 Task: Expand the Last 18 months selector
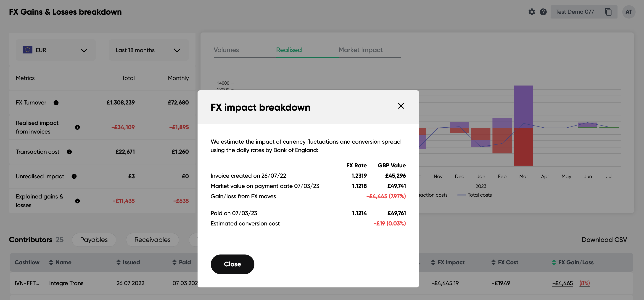[148, 50]
